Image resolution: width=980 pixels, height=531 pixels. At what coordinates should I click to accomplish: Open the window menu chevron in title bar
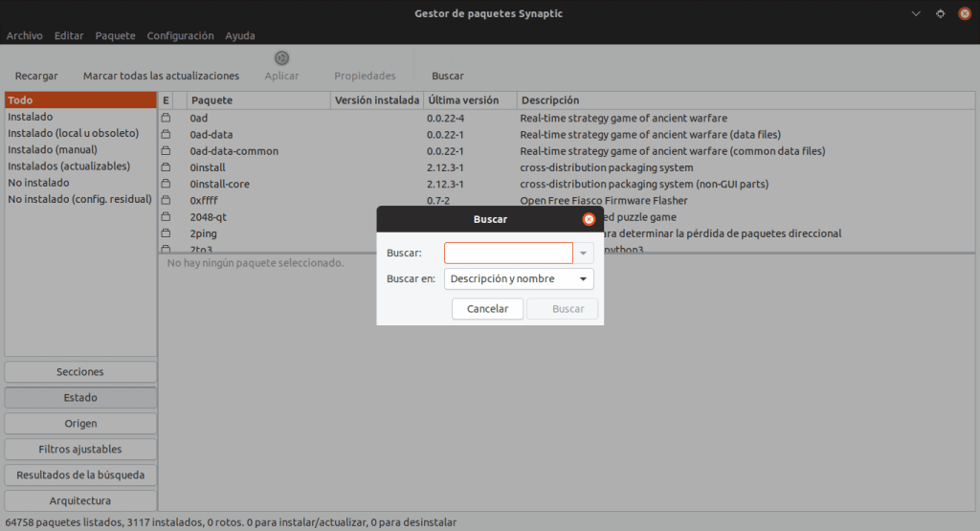tap(916, 13)
